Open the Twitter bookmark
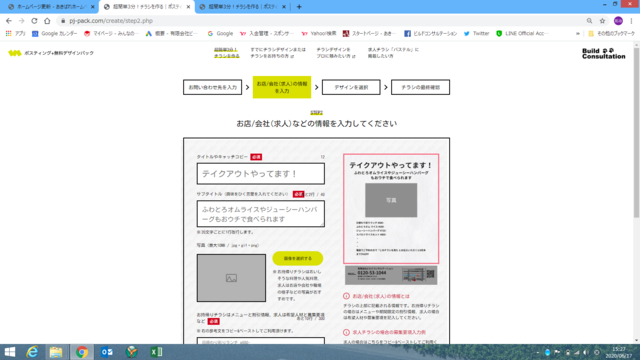 (476, 33)
